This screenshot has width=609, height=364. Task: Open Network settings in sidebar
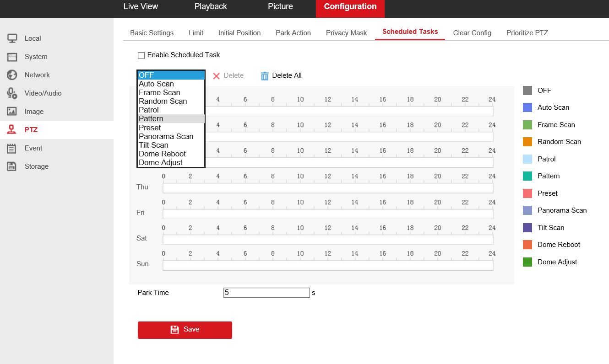click(x=57, y=75)
